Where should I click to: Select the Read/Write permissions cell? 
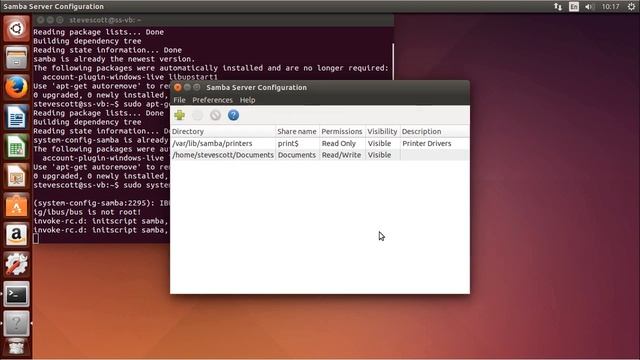pyautogui.click(x=341, y=155)
